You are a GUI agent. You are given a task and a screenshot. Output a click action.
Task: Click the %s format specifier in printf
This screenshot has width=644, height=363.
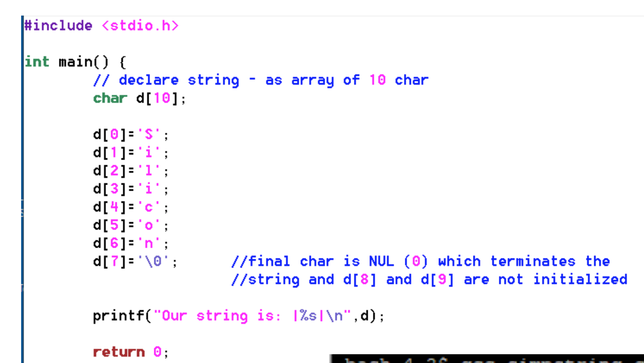pyautogui.click(x=308, y=316)
